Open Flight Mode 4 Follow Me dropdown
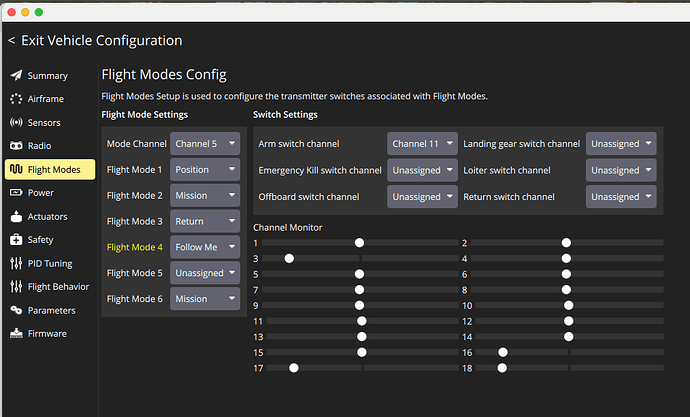The width and height of the screenshot is (690, 417). [x=204, y=247]
